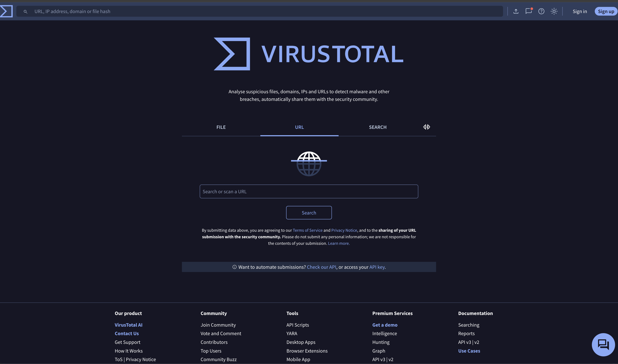Open VirusTotal AI footer link
This screenshot has height=364, width=618.
click(128, 325)
